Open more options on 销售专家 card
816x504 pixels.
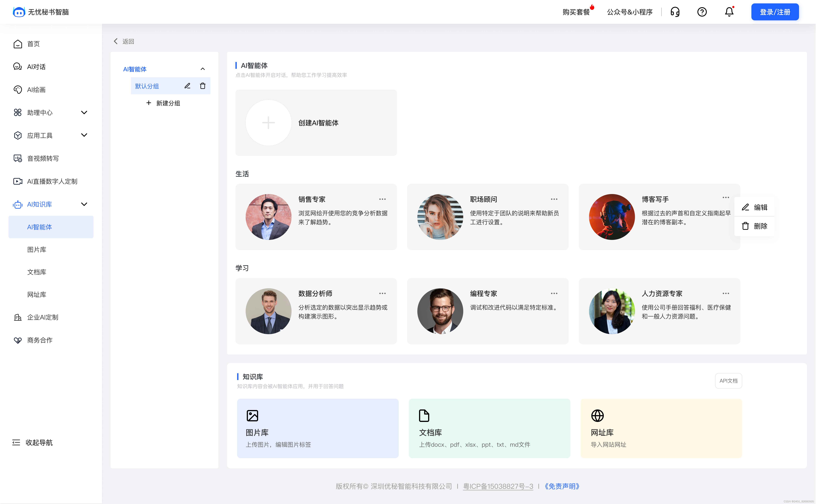point(382,199)
